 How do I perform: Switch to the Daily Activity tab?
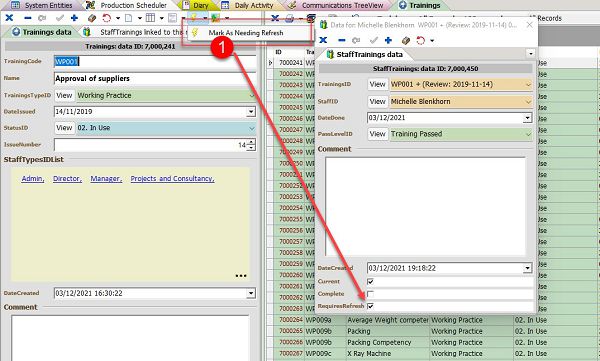248,5
